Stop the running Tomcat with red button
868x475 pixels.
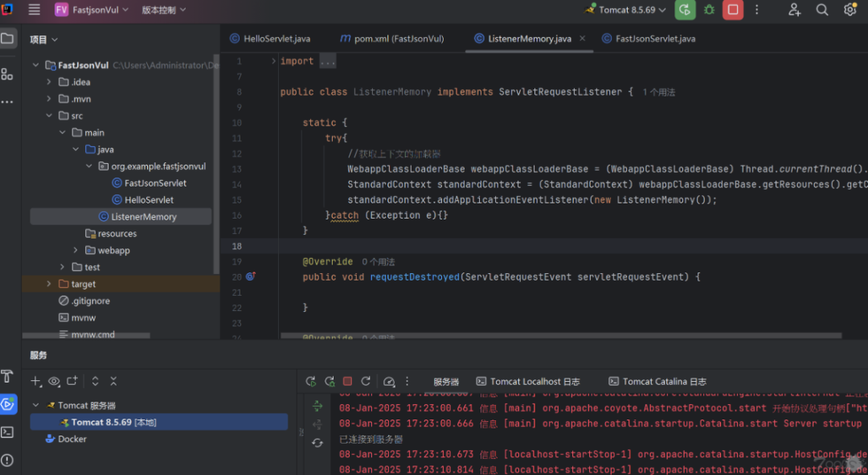[x=733, y=10]
